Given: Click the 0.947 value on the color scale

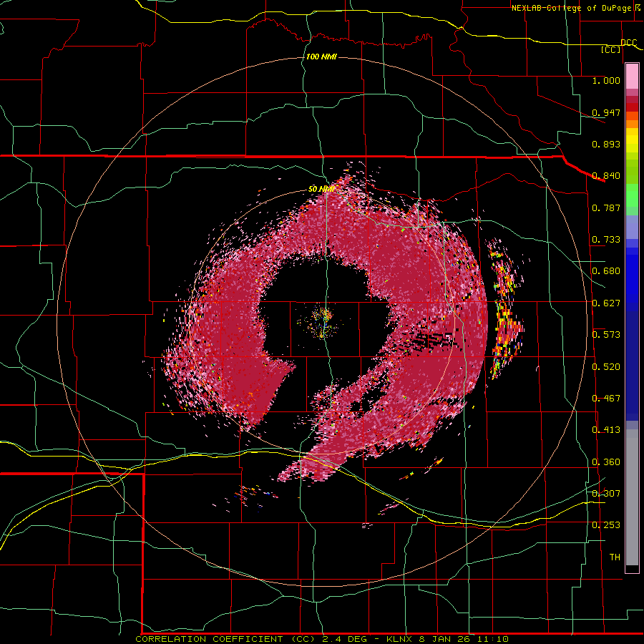Looking at the screenshot, I should tap(606, 112).
